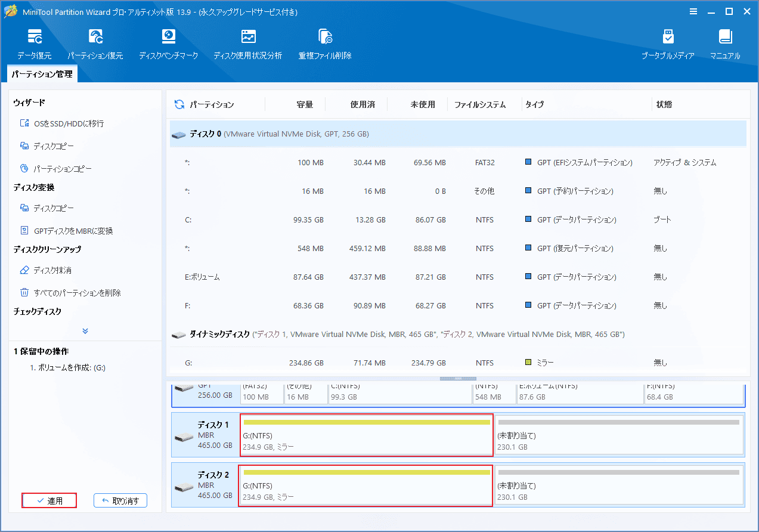Select G:(NTFS) block on ディスク 2 map

tap(366, 485)
